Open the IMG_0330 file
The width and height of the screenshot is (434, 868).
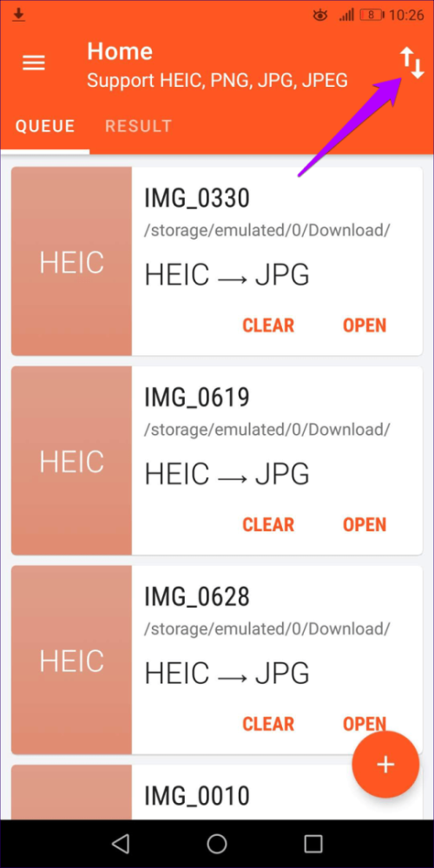(365, 325)
